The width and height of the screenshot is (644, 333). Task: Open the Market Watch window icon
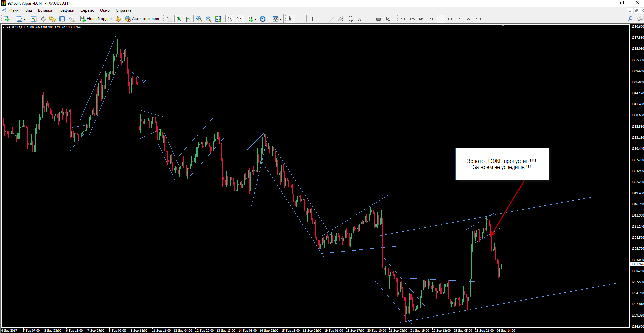pos(34,19)
